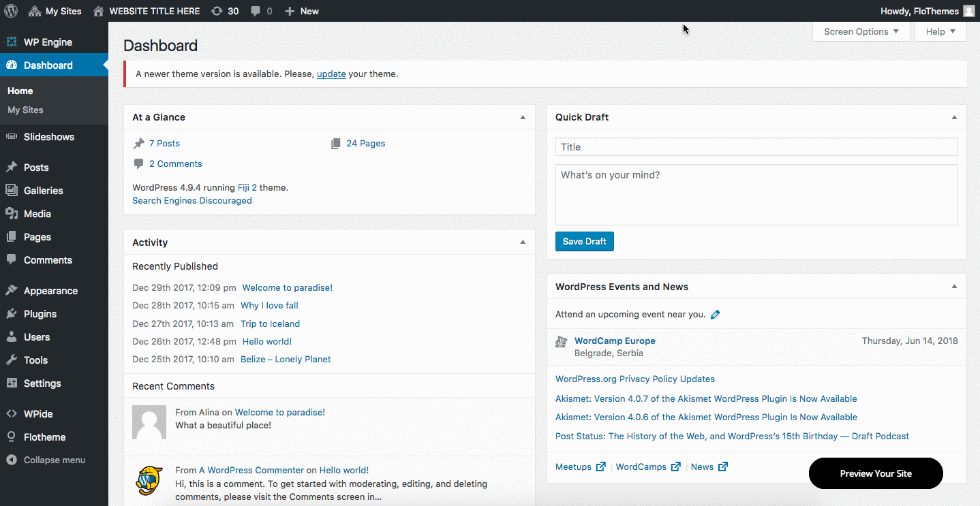Follow the update theme link
Image resolution: width=980 pixels, height=506 pixels.
pyautogui.click(x=331, y=74)
